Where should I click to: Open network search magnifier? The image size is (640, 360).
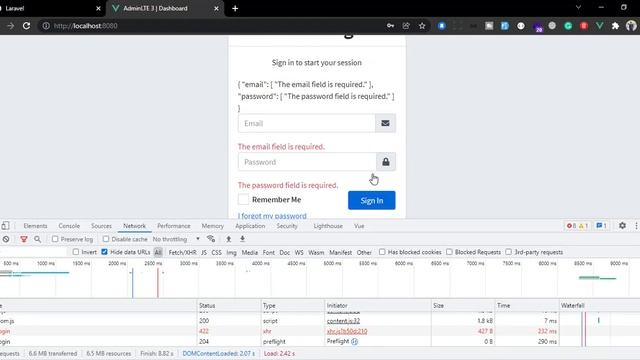(38, 239)
